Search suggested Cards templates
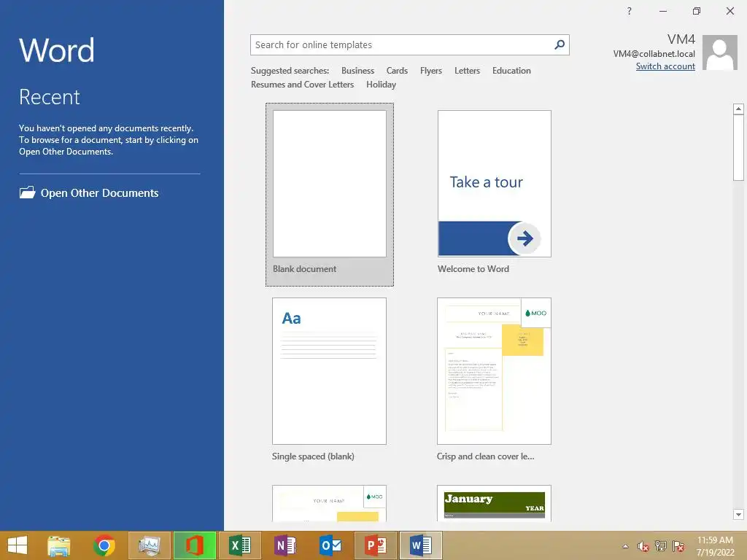747x560 pixels. tap(397, 71)
